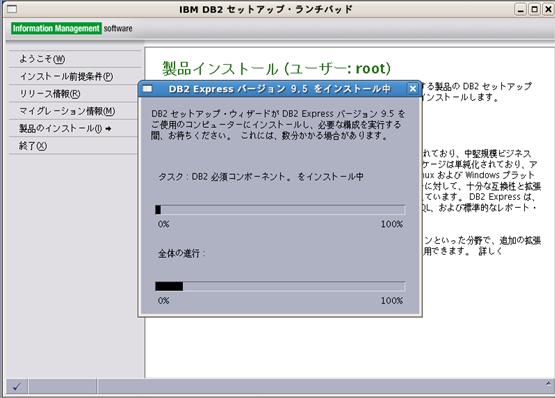Screen dimensions: 555x398
Task: Click the arrow next to 製品のインストール
Action: (108, 129)
